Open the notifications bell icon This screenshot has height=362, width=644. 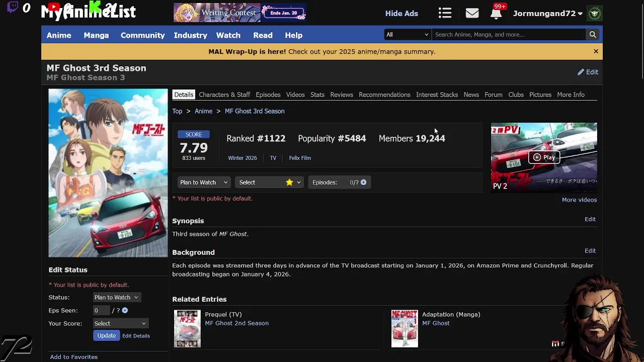coord(496,14)
